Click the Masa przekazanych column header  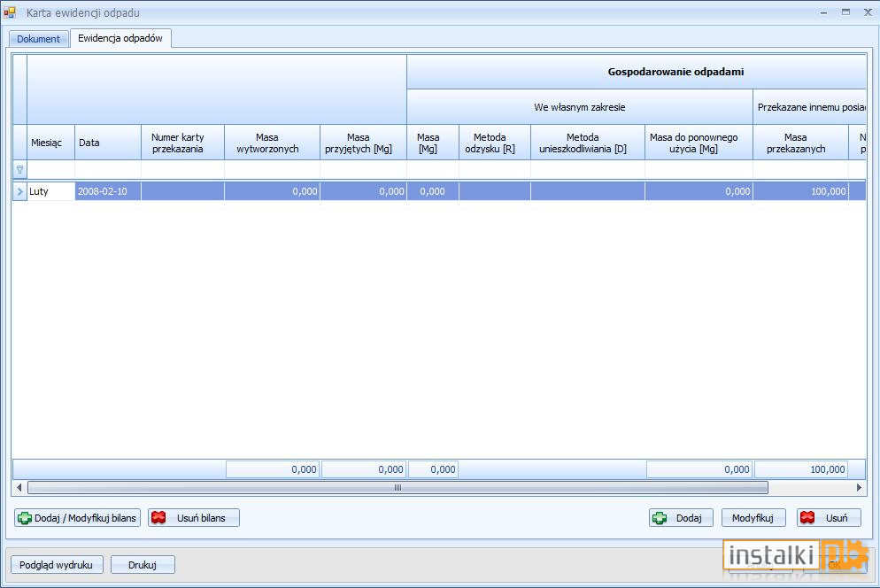tap(801, 143)
